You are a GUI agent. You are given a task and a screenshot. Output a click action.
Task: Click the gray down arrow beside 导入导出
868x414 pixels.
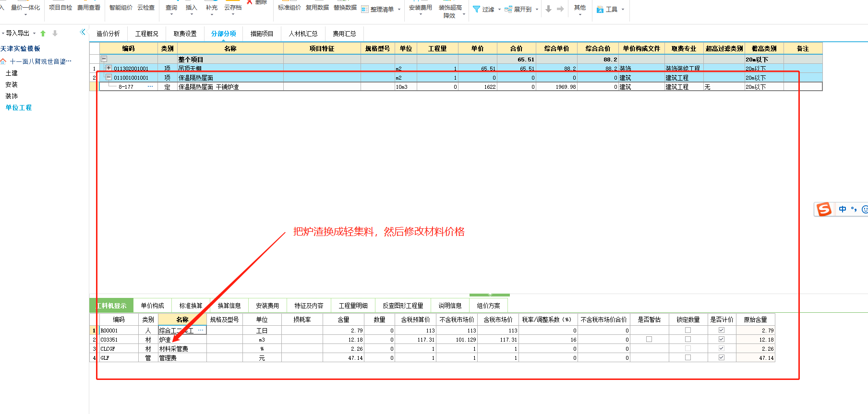click(x=55, y=34)
